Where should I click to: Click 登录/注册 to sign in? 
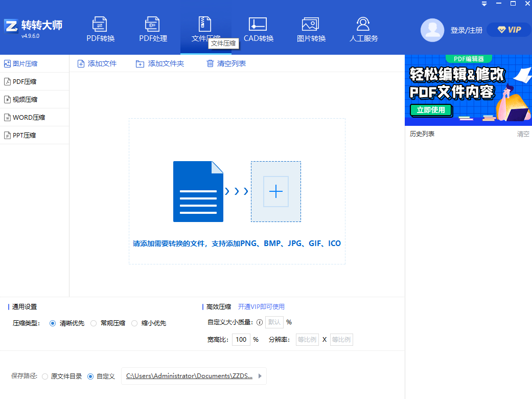point(467,30)
